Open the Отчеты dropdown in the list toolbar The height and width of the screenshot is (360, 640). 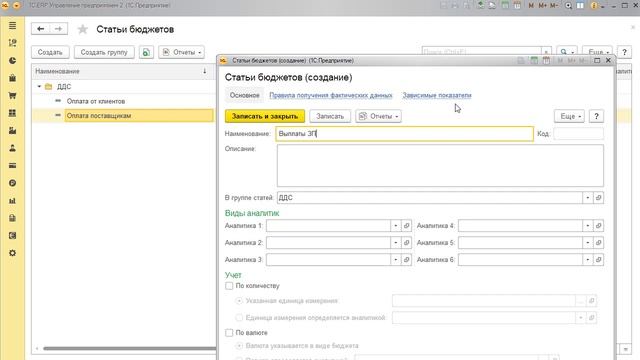182,52
